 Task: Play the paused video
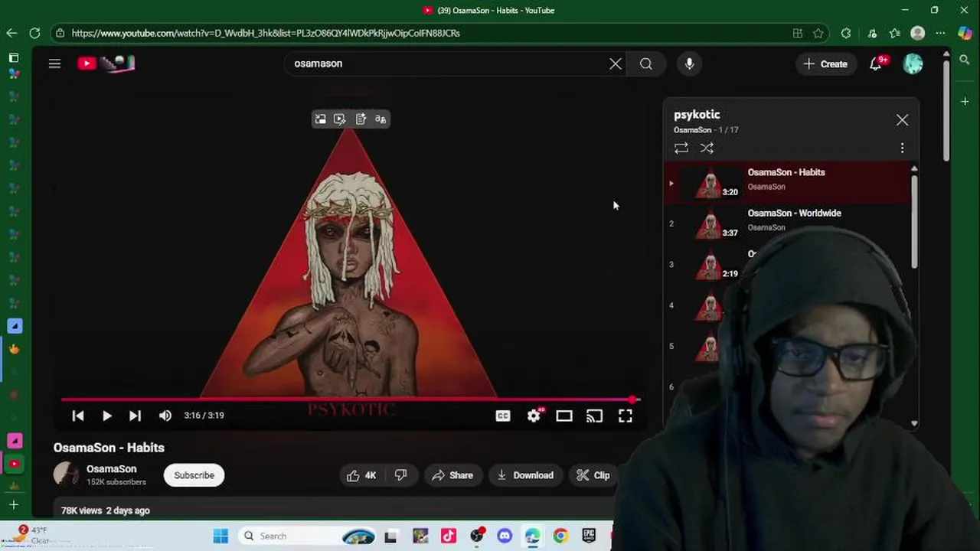point(106,416)
